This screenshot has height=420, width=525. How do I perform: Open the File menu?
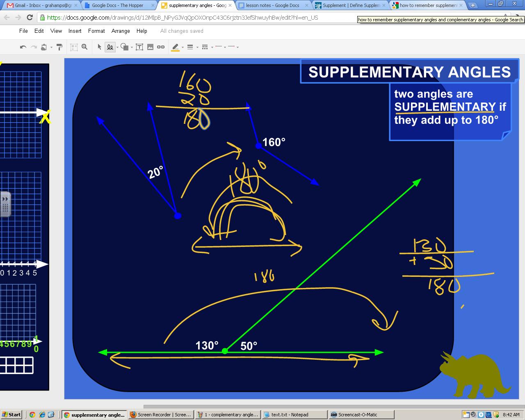(23, 31)
